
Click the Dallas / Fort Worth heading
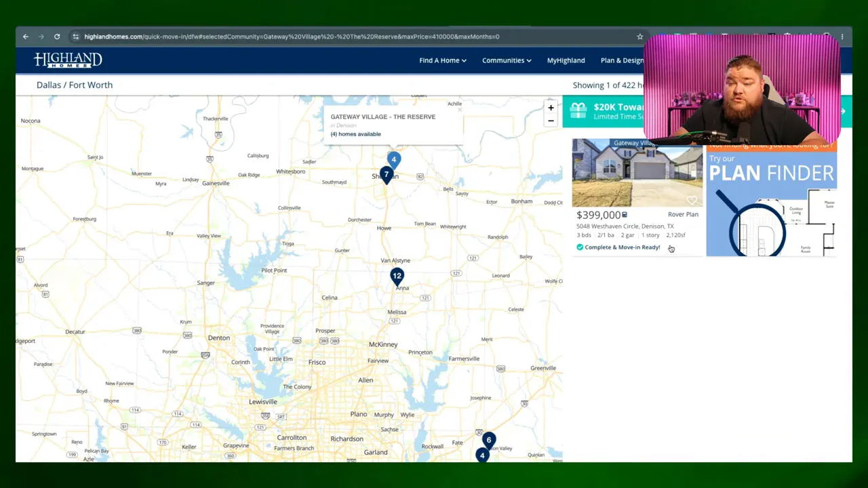tap(75, 85)
